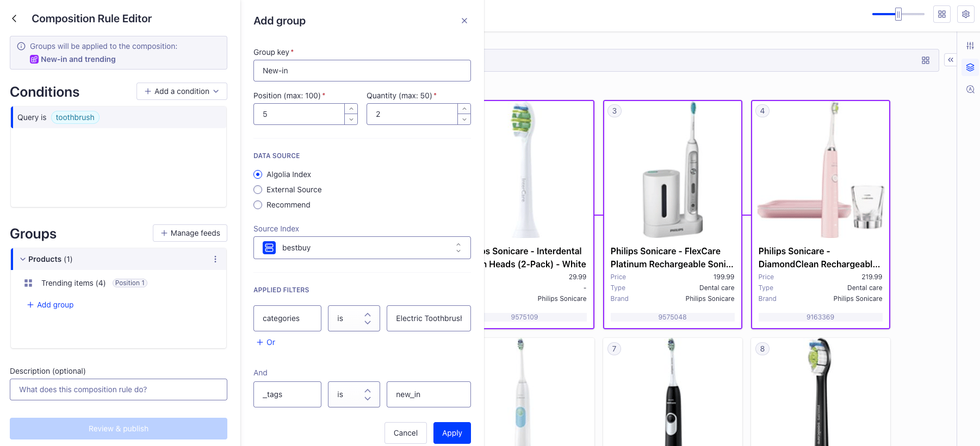Open the Products group options menu
Viewport: 980px width, 446px height.
point(215,259)
